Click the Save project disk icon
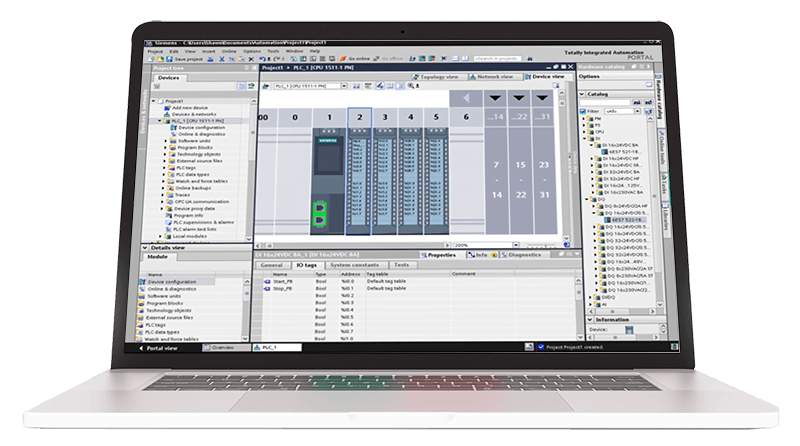This screenshot has height=446, width=800. tap(169, 59)
